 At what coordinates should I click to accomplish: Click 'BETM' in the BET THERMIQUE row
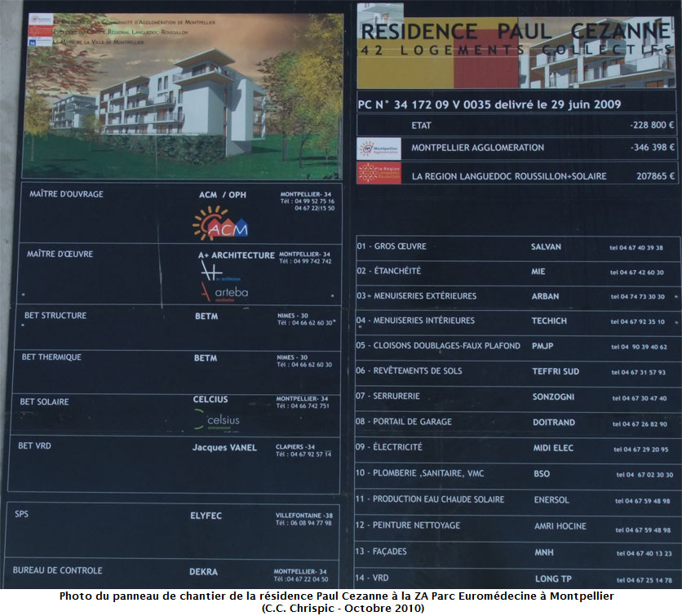pyautogui.click(x=206, y=358)
